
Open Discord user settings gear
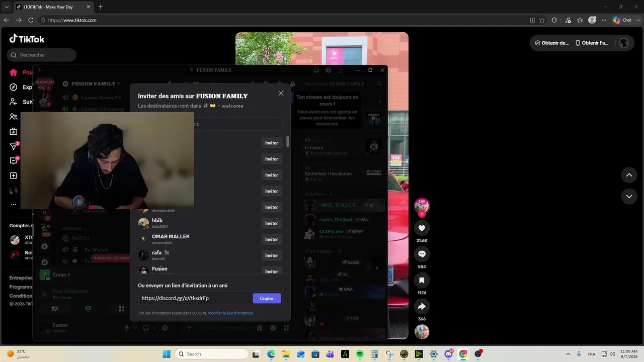[165, 328]
